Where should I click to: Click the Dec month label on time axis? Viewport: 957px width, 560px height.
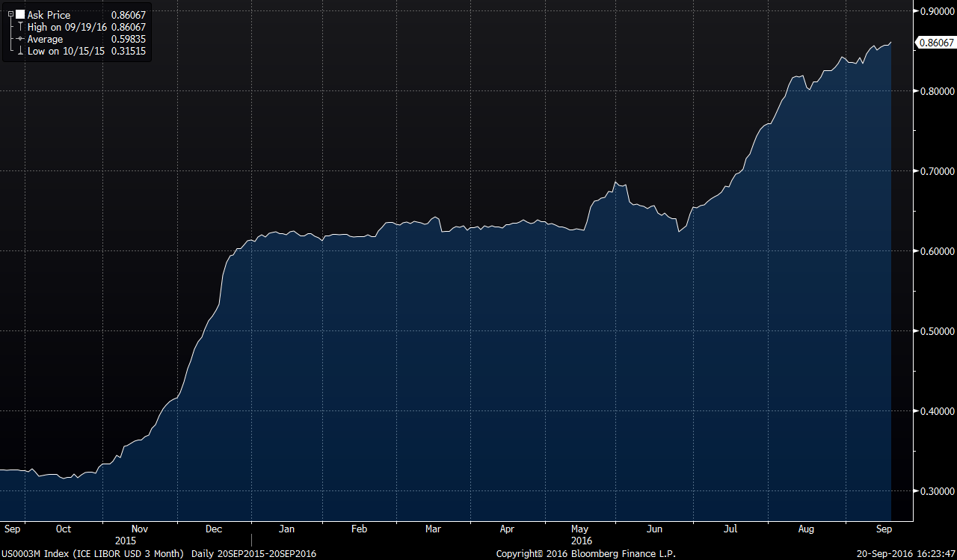[214, 529]
